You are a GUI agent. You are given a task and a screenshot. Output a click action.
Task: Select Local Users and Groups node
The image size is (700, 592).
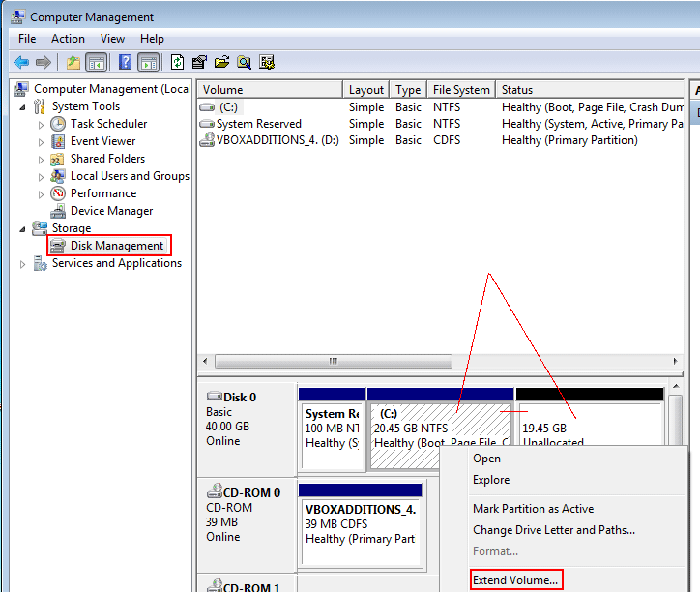pyautogui.click(x=130, y=176)
